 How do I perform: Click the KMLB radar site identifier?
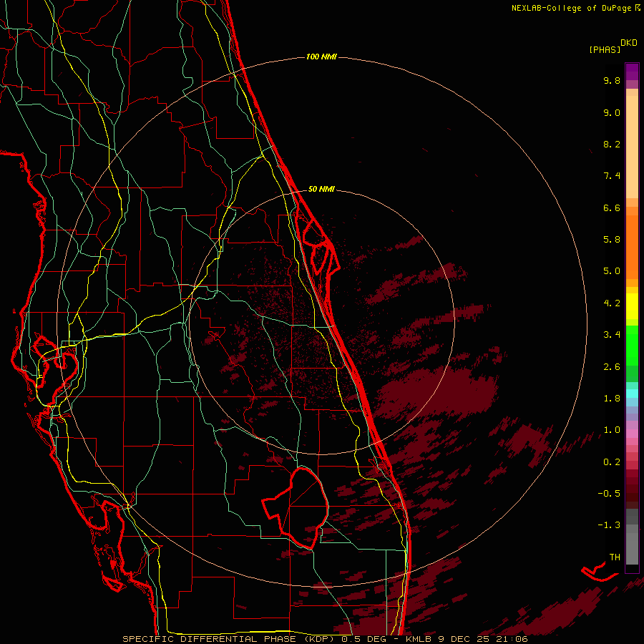pos(419,639)
